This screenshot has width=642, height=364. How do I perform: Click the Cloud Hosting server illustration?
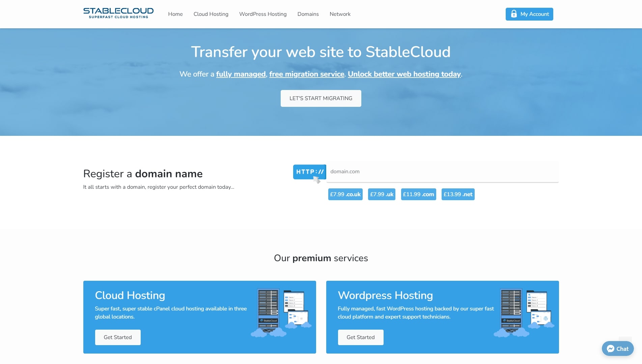281,312
